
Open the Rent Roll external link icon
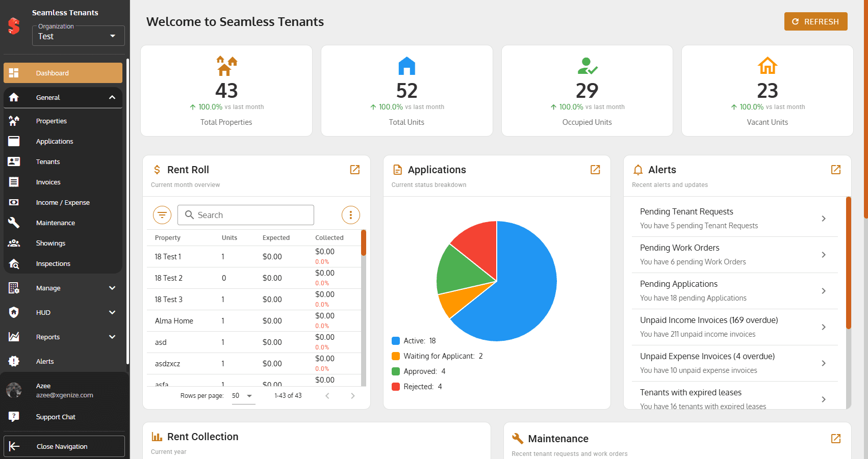click(x=354, y=170)
